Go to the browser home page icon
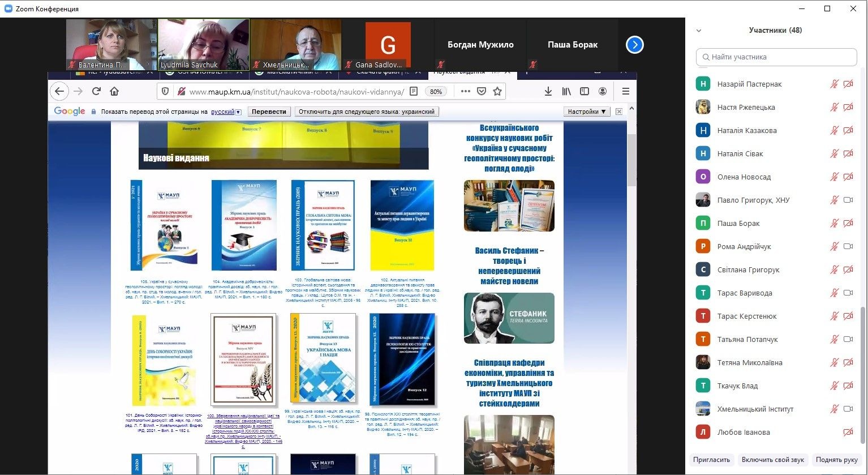868x475 pixels. 114,91
